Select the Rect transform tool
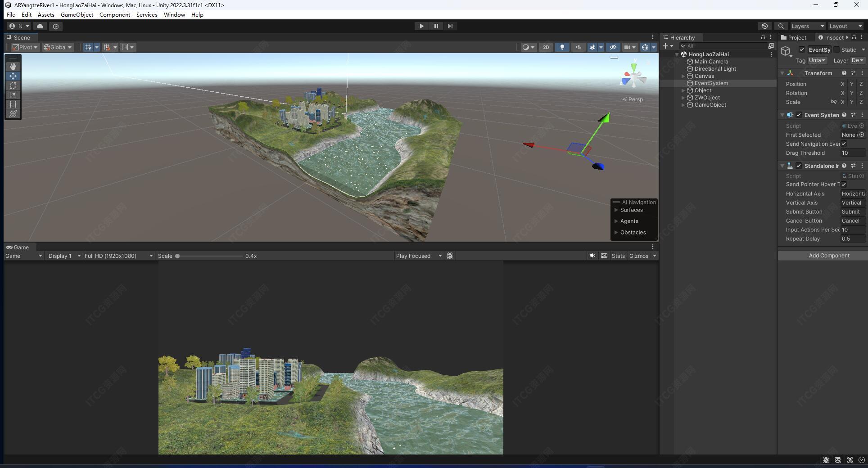 [x=13, y=104]
